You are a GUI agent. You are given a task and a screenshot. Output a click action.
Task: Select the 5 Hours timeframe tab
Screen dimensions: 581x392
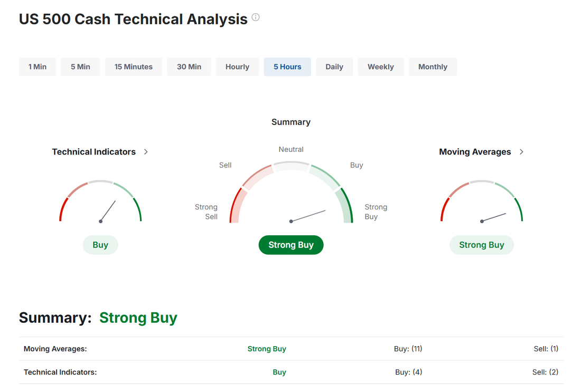[x=287, y=66]
